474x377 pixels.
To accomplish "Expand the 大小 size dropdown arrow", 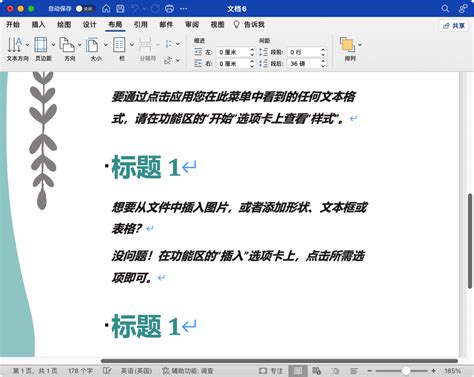I will (x=105, y=45).
